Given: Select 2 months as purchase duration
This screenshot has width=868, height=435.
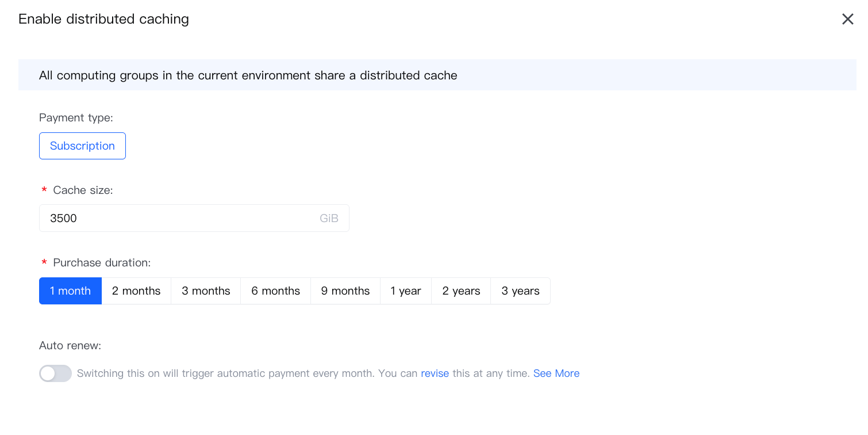Looking at the screenshot, I should click(136, 291).
